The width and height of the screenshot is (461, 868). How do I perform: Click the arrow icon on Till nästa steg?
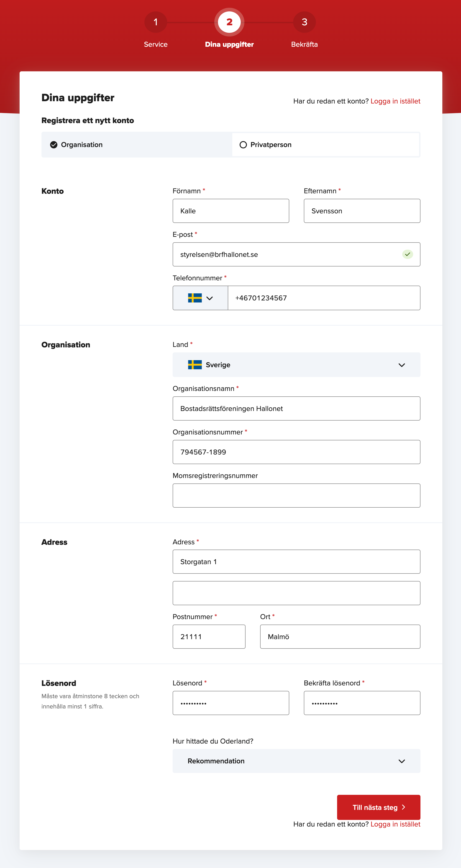pyautogui.click(x=403, y=807)
